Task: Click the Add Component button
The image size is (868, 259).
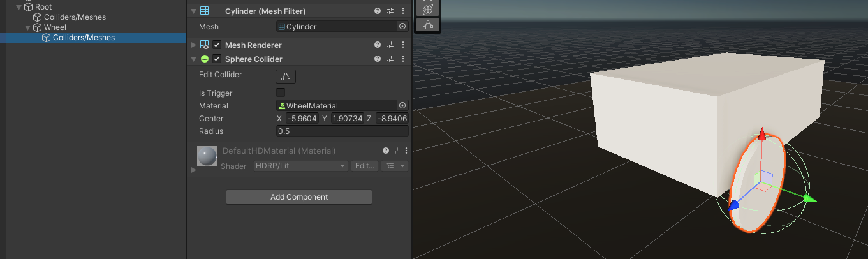Action: (298, 197)
